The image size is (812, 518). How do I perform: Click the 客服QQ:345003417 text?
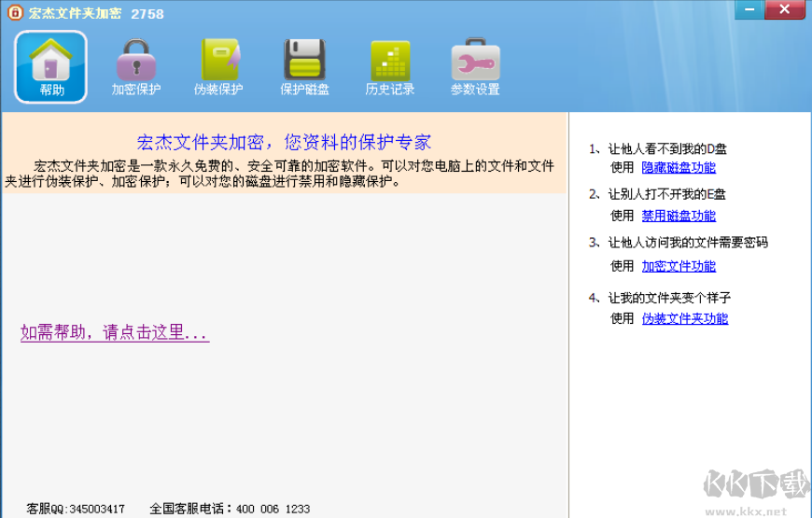(x=76, y=509)
